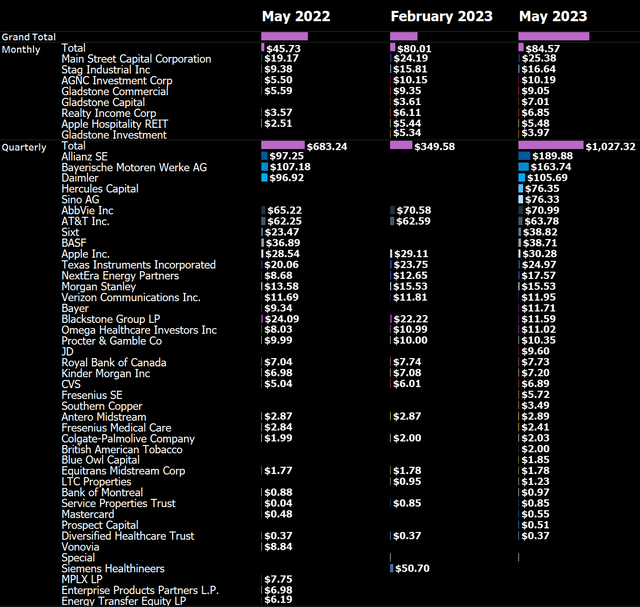The width and height of the screenshot is (640, 607).
Task: Select the Quarterly group label
Action: [24, 147]
